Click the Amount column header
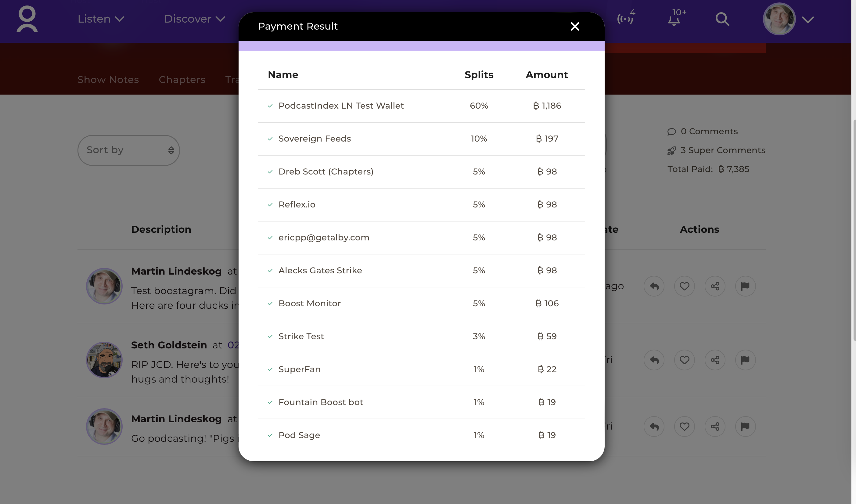 tap(547, 75)
